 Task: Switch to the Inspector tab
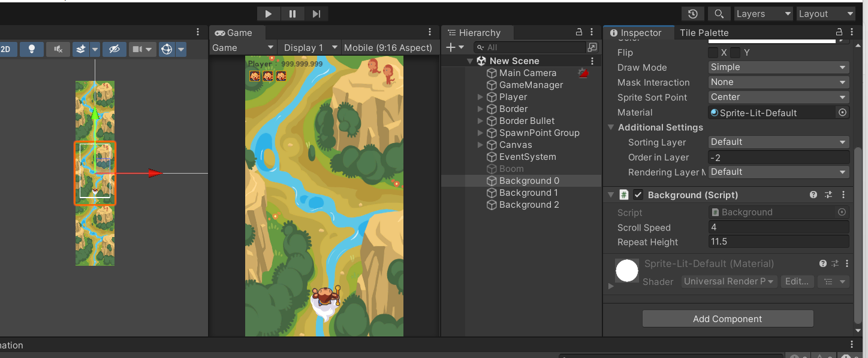pos(639,33)
